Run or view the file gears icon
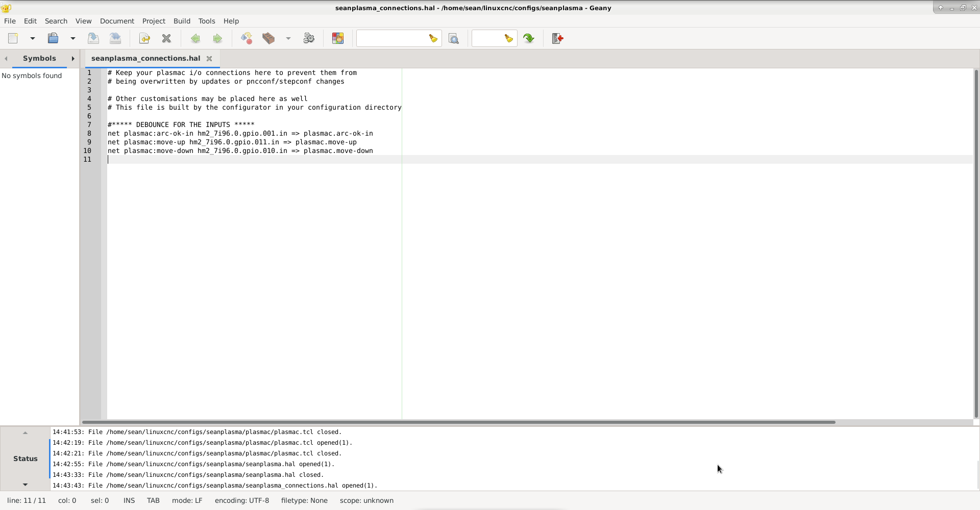This screenshot has width=980, height=510. [309, 38]
